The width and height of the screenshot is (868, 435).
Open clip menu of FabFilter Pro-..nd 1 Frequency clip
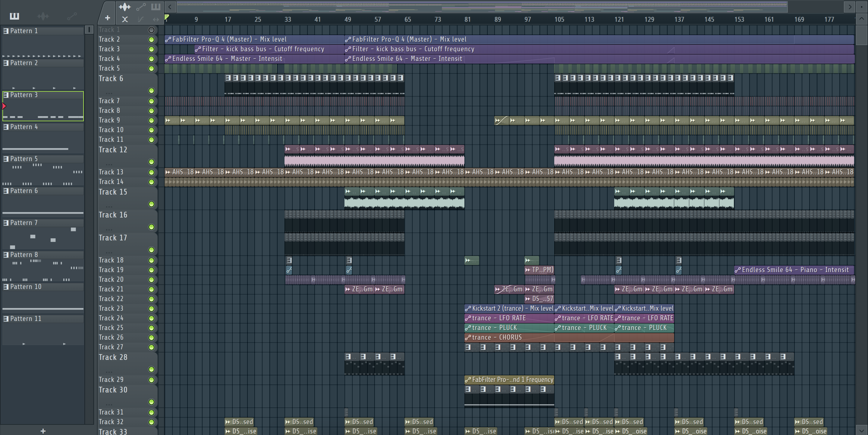(468, 380)
